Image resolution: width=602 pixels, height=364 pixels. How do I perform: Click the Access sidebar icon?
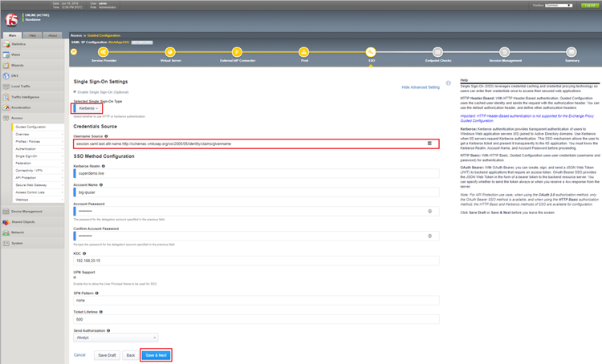[6, 118]
